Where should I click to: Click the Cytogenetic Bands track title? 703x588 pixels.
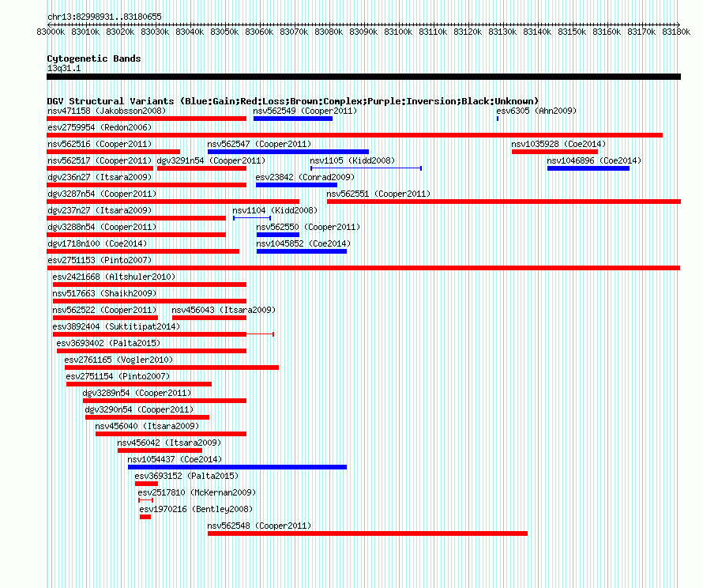coord(94,58)
